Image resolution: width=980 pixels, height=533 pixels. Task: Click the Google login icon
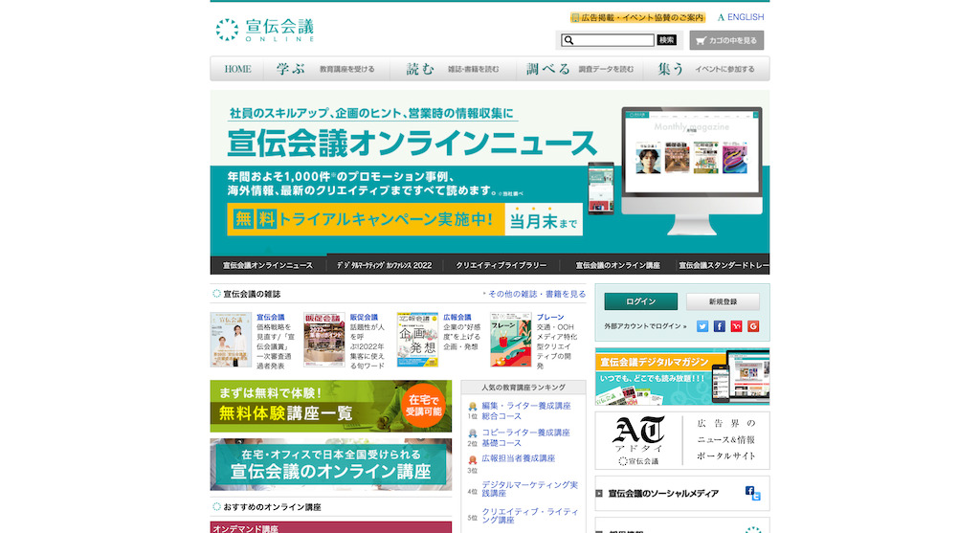coord(753,326)
